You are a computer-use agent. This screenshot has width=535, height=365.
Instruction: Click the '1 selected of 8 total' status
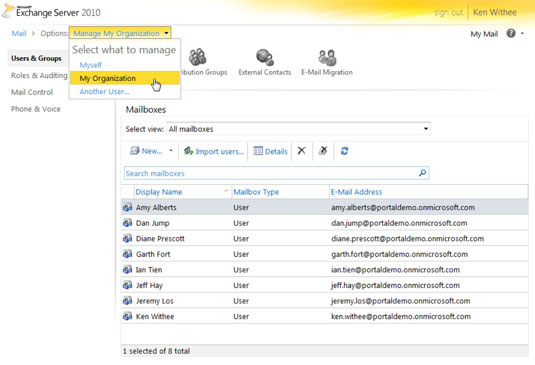click(156, 351)
